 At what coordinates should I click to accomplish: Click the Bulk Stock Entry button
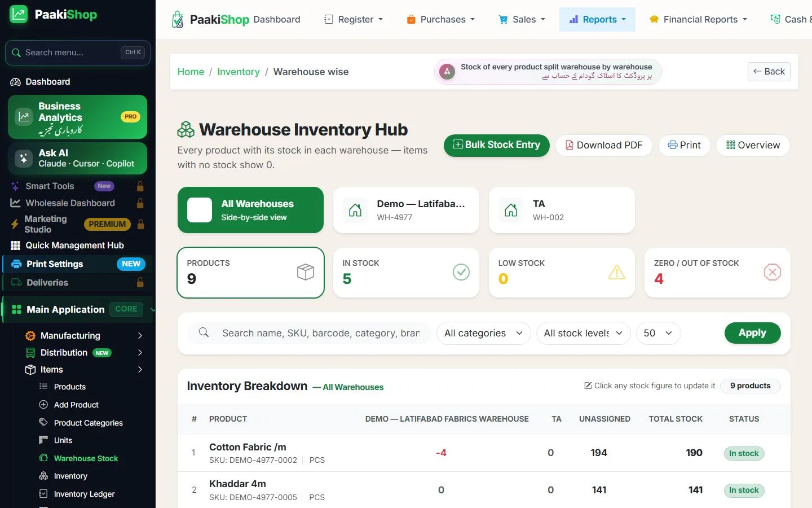(497, 145)
